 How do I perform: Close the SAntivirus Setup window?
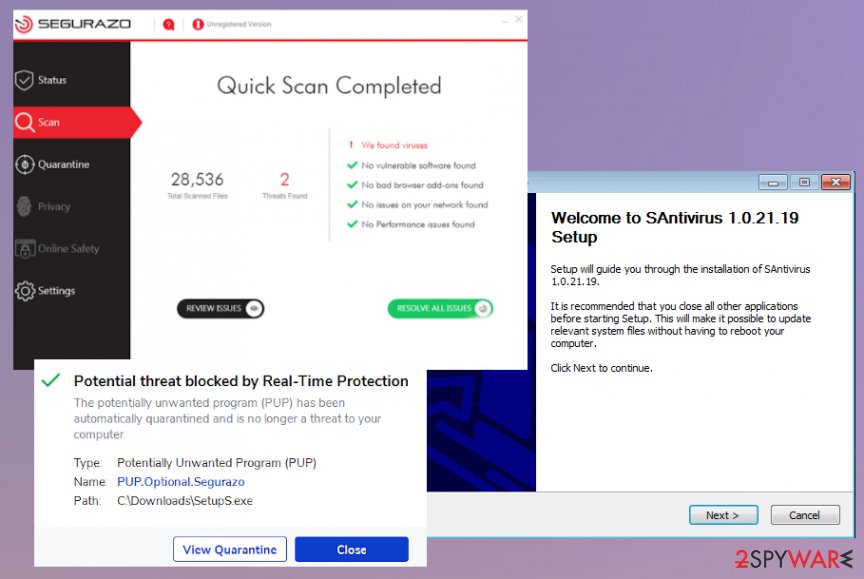(835, 182)
